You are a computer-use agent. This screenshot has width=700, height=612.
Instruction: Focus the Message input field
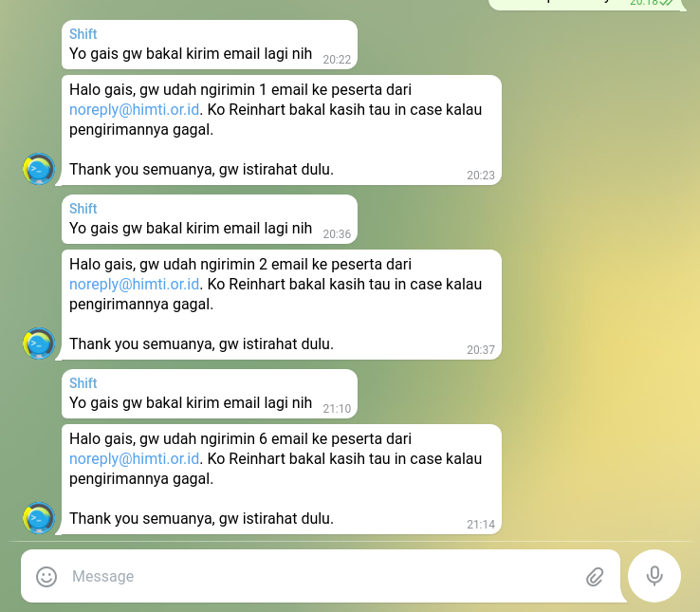click(x=322, y=576)
